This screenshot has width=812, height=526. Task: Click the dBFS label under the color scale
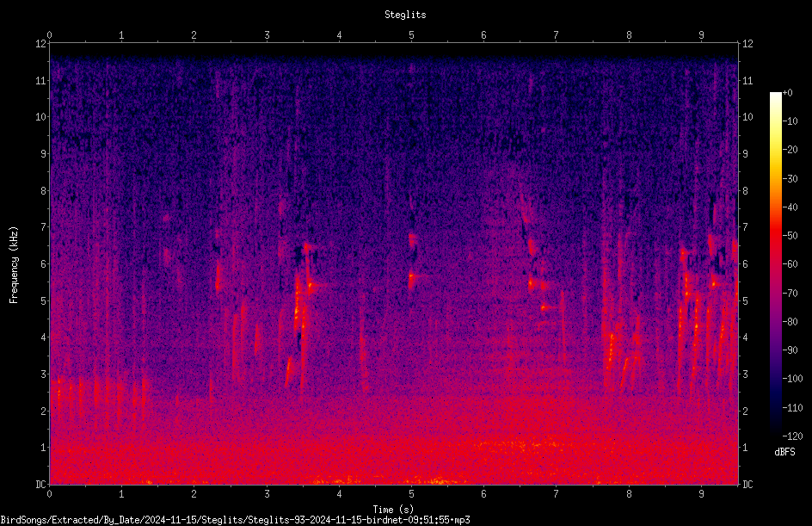coord(784,452)
